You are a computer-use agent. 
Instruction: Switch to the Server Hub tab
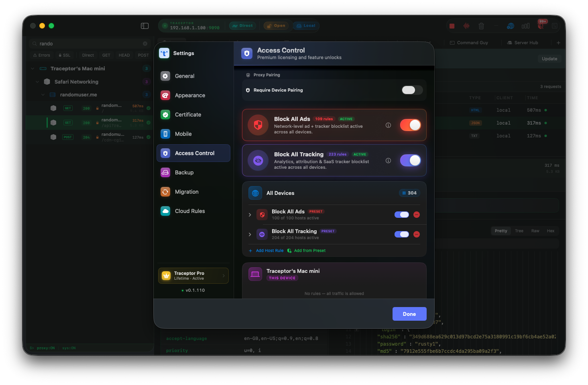pos(522,43)
